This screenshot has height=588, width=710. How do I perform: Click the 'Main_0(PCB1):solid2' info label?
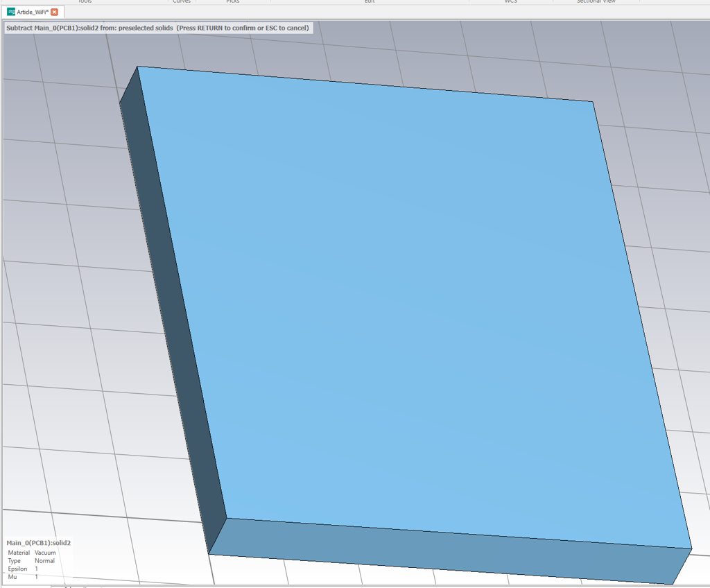click(39, 543)
